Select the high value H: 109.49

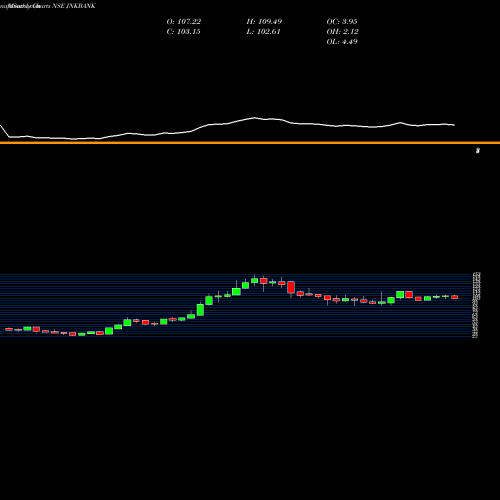[264, 22]
